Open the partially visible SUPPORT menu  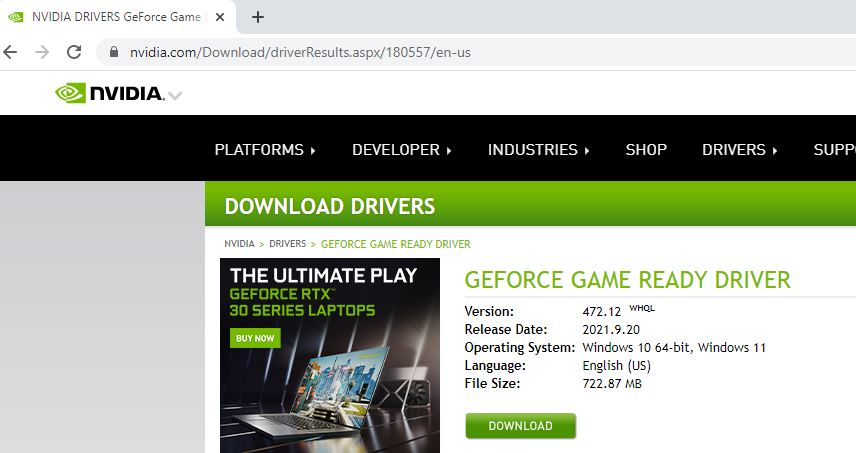point(834,150)
